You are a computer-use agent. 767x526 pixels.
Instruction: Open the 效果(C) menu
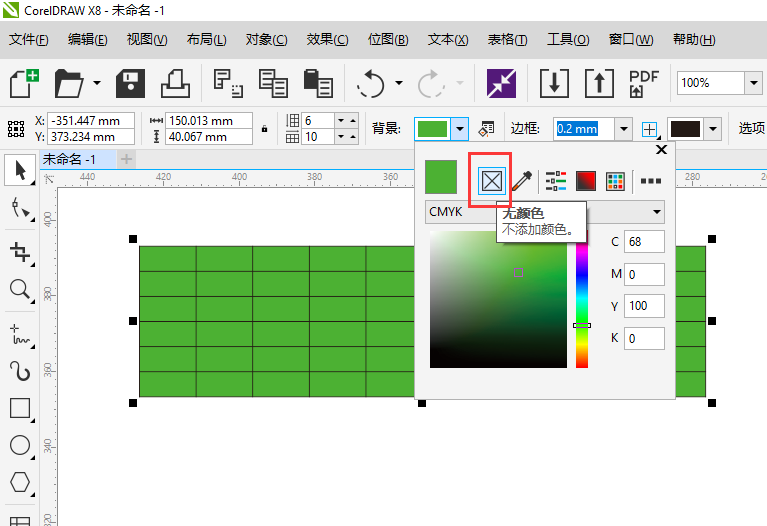coord(327,39)
